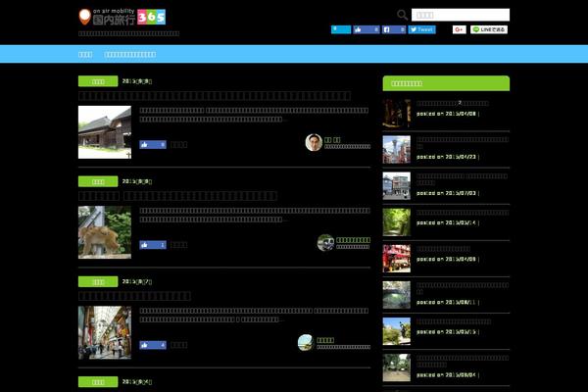
Task: Click 'posted on 2015/07/03' sidebar text
Action: (446, 193)
